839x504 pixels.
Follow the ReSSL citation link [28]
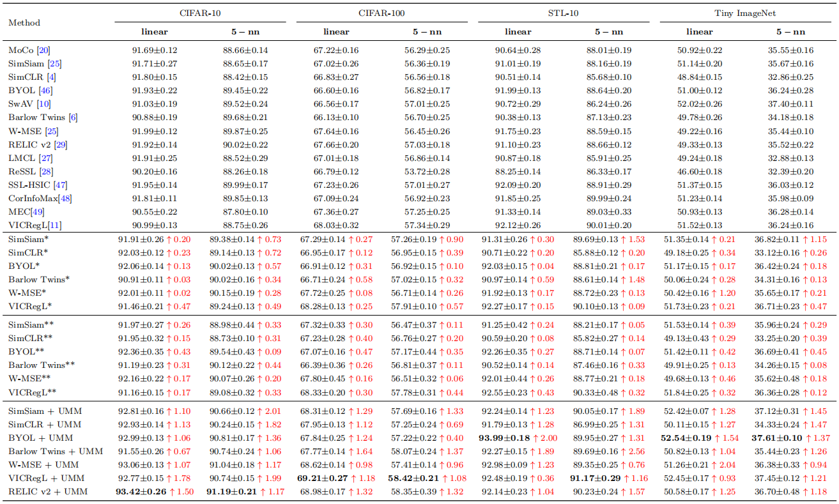coord(46,171)
